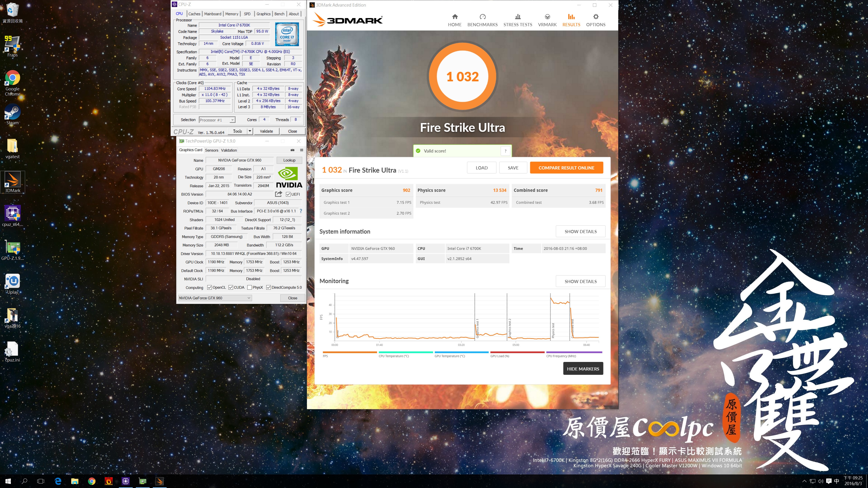Click the LOAD button in 3DMark
This screenshot has width=868, height=488.
[481, 168]
